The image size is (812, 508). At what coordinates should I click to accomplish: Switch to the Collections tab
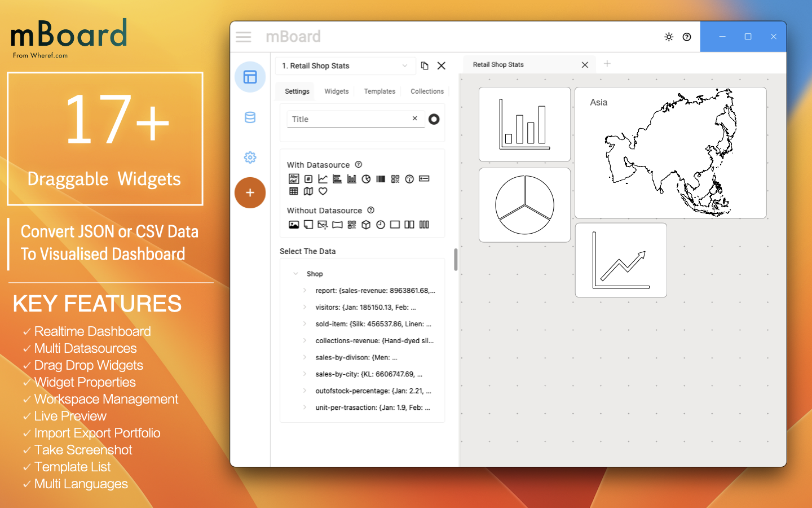click(427, 91)
